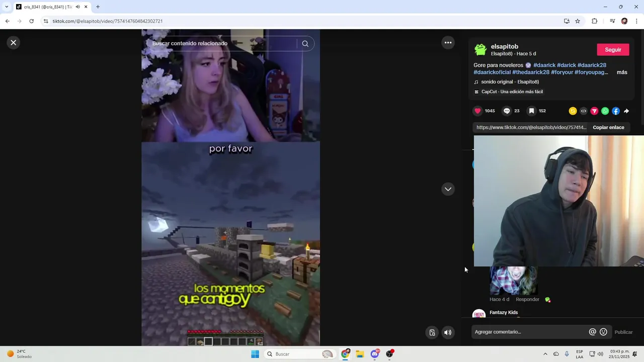Open the weather widget 24°C Soleado

click(19, 354)
